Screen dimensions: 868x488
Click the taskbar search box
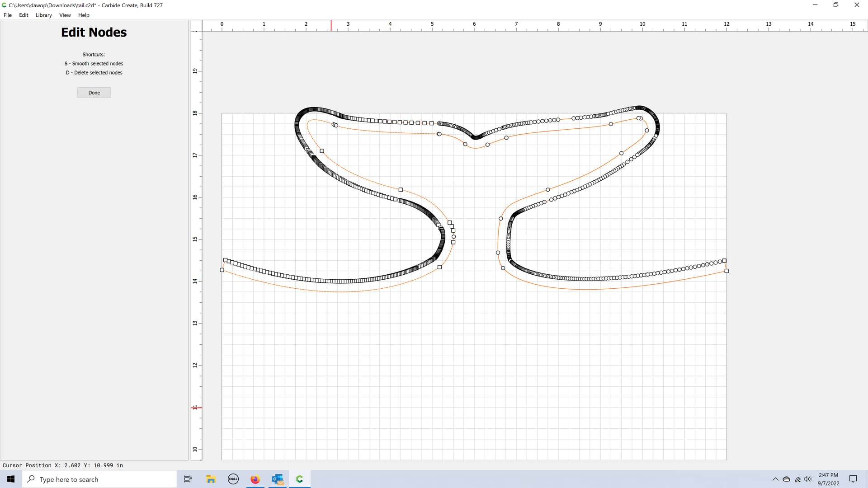pyautogui.click(x=99, y=479)
